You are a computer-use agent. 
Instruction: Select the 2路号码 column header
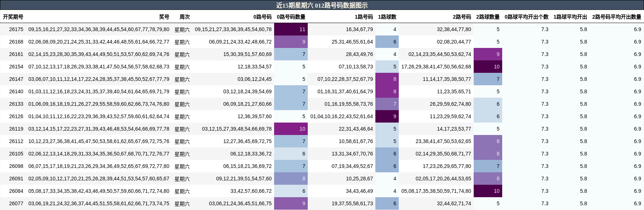[x=462, y=17]
